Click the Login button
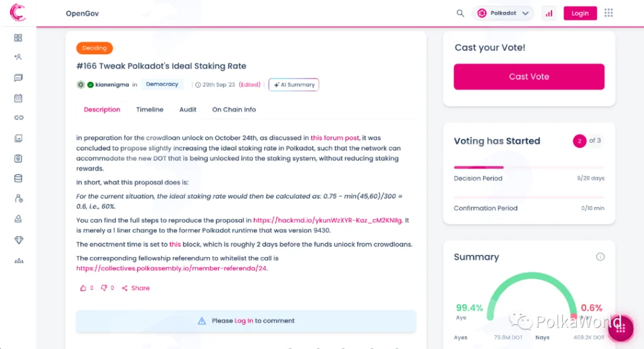 coord(580,13)
